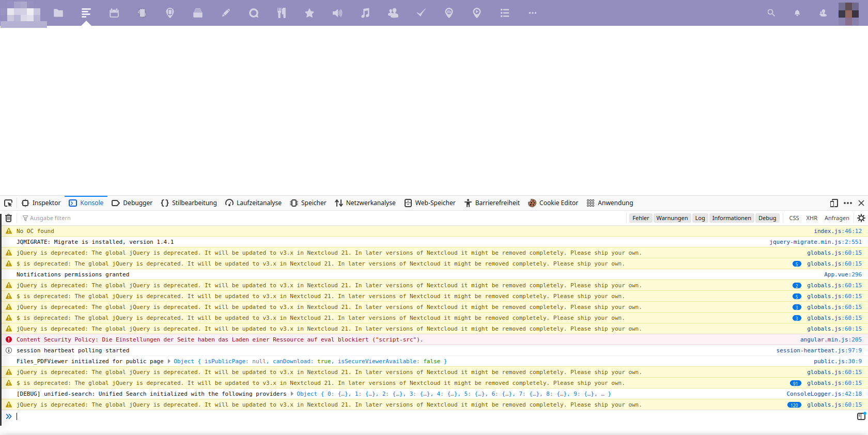The height and width of the screenshot is (435, 868).
Task: Switch to the Speicher tab
Action: point(308,203)
